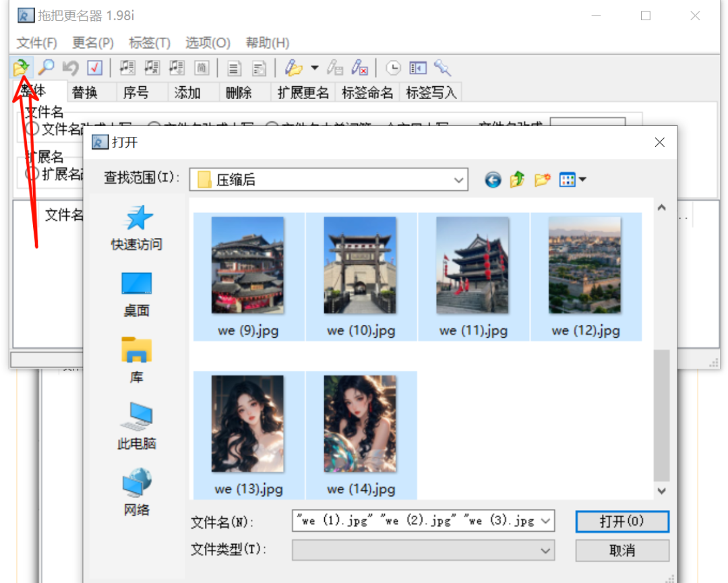This screenshot has width=728, height=583.
Task: Click the third music-note list icon
Action: pyautogui.click(x=177, y=68)
